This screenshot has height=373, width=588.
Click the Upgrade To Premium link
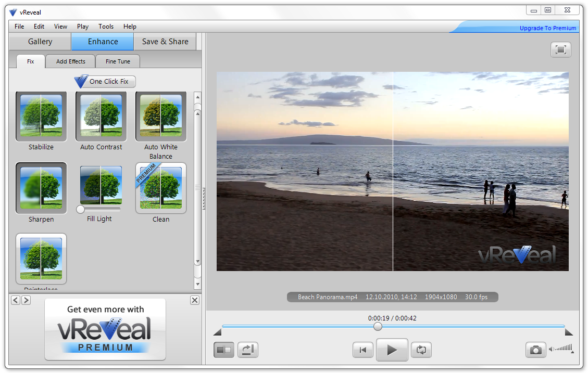pyautogui.click(x=547, y=28)
